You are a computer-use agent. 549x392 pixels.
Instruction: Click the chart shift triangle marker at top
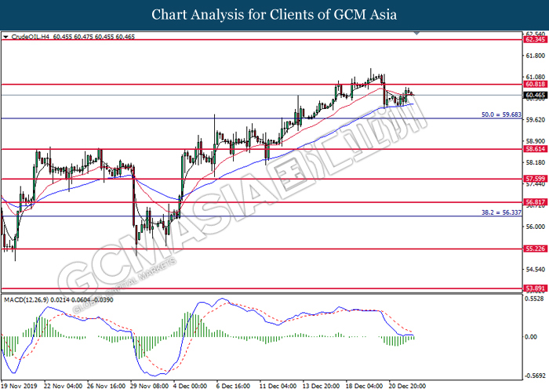416,33
